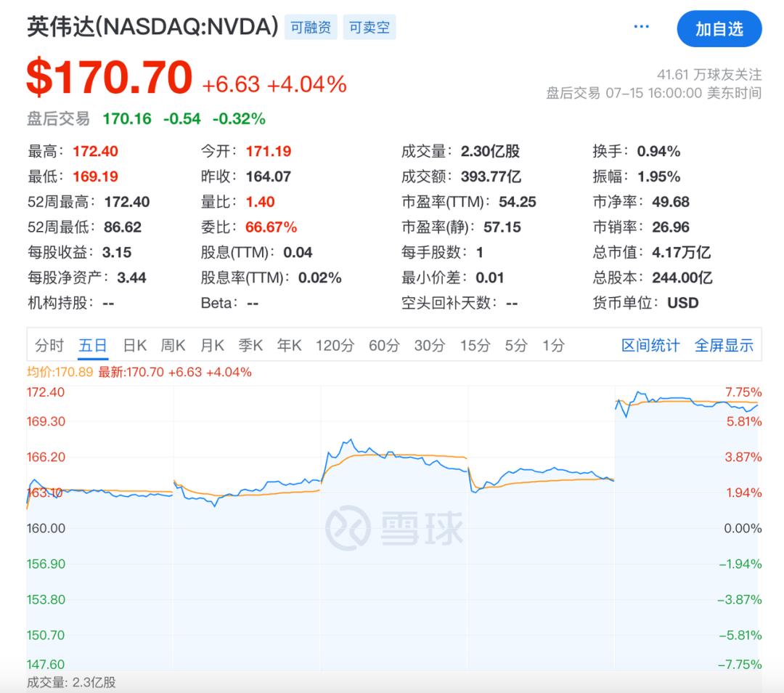
Task: Switch to the 分时 chart tab
Action: (49, 345)
